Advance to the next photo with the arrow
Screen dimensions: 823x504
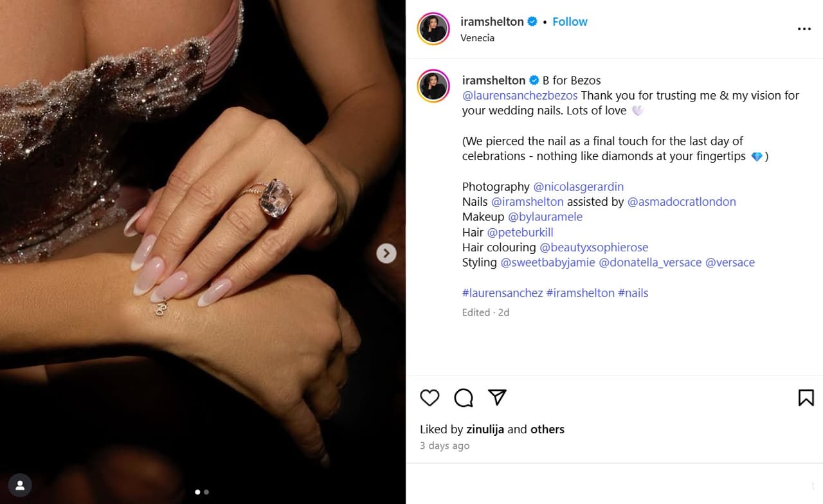coord(386,253)
